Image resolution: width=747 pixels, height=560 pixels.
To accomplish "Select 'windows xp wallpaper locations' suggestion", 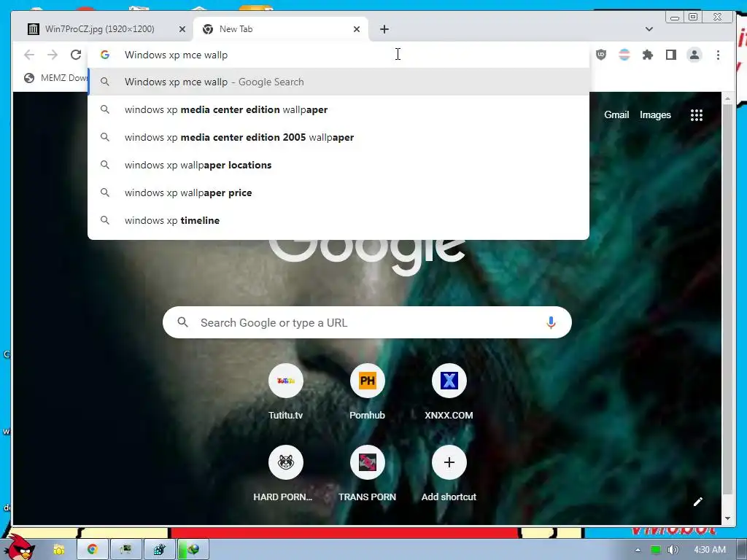I will 338,165.
